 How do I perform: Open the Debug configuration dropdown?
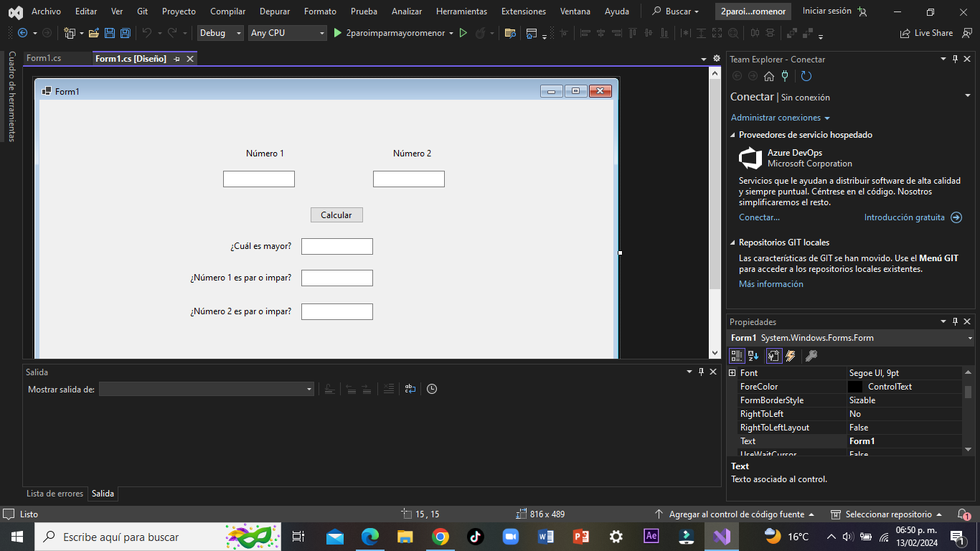[x=220, y=33]
